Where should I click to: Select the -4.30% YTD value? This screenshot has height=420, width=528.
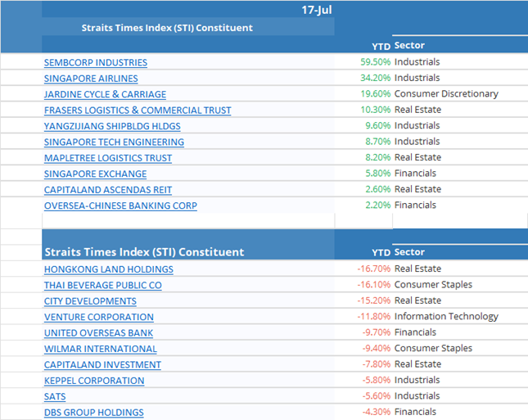pyautogui.click(x=376, y=412)
